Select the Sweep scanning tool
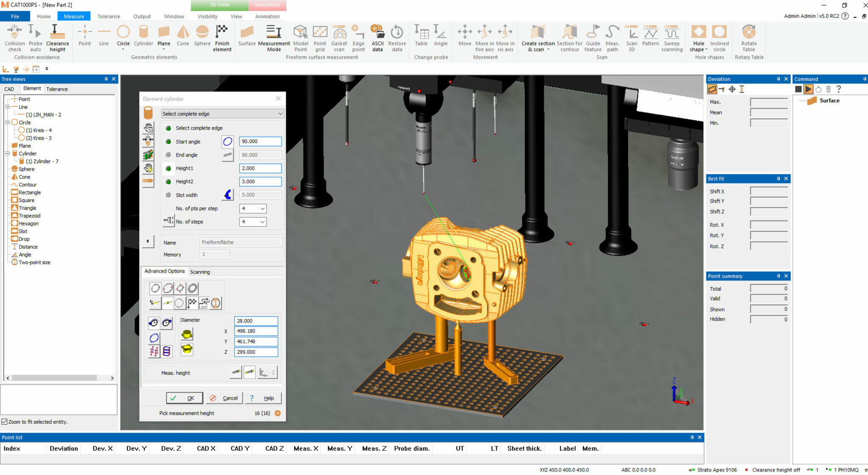The width and height of the screenshot is (868, 475). pyautogui.click(x=672, y=33)
